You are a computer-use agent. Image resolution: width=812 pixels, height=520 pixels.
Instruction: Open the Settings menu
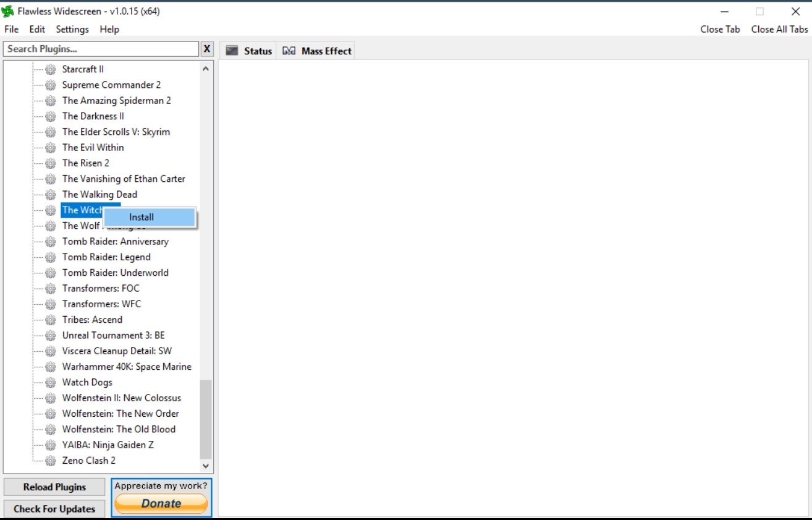(72, 29)
